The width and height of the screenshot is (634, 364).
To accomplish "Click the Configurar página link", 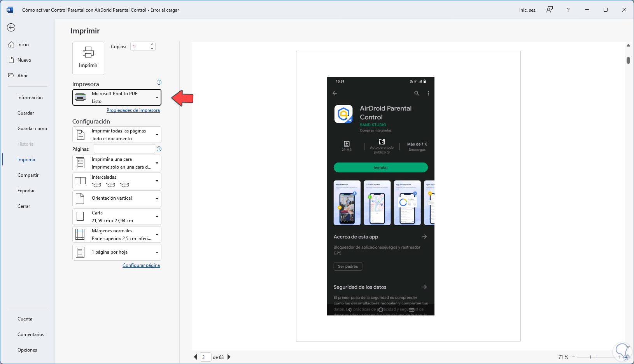I will coord(141,265).
